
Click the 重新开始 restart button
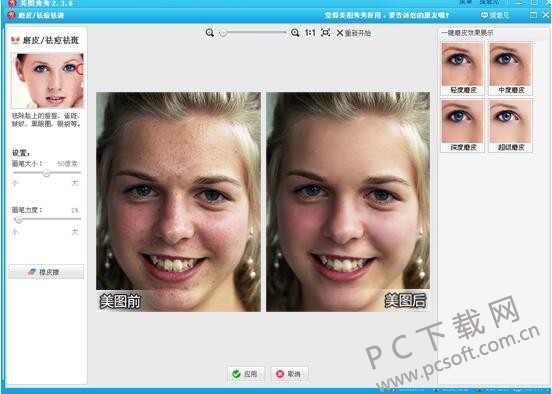coord(353,33)
